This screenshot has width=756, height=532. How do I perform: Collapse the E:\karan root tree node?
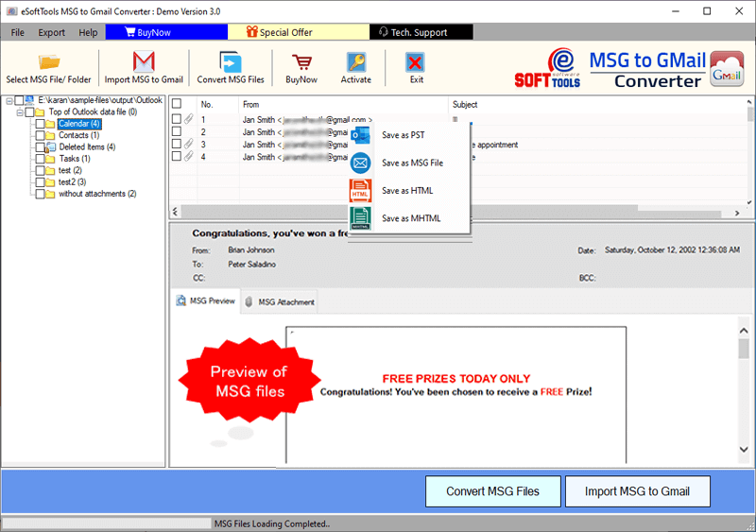tap(9, 101)
